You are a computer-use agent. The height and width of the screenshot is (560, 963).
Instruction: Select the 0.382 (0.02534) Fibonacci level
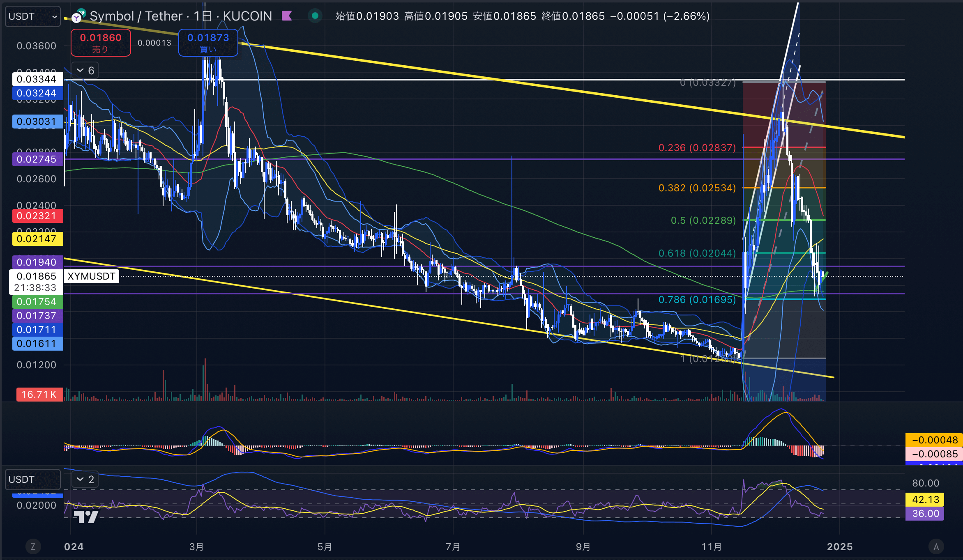[697, 188]
